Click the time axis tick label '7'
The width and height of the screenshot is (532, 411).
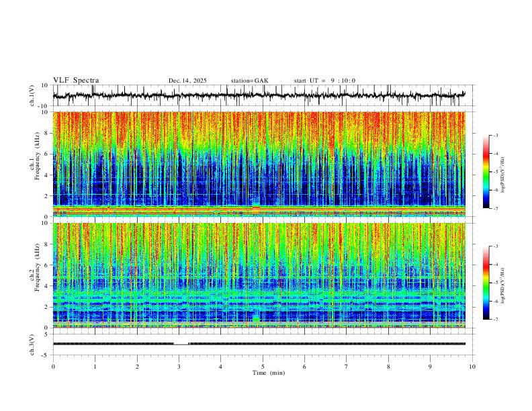click(347, 367)
